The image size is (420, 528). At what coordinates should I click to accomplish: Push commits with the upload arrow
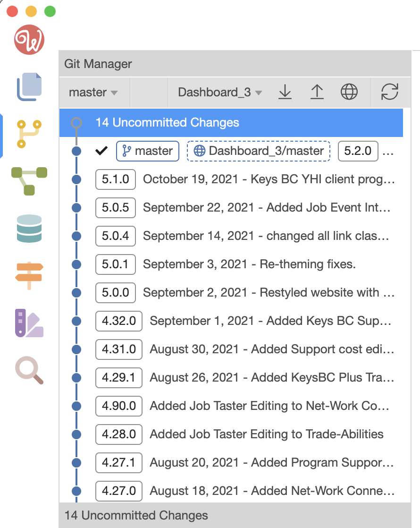pyautogui.click(x=317, y=92)
